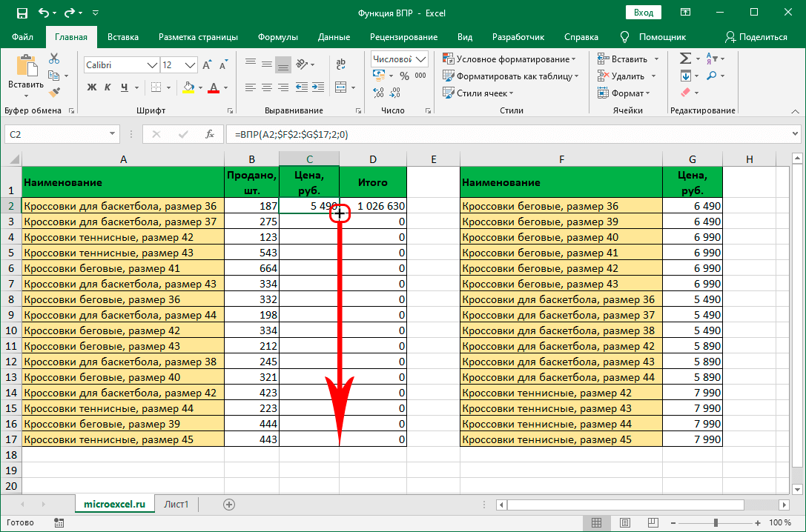Open Customize Quick Access Toolbar dropdown

click(x=96, y=13)
